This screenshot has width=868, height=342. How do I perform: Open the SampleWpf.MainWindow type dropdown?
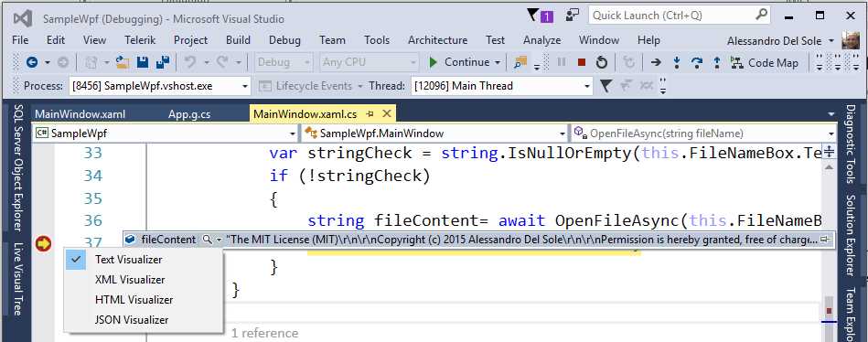click(434, 134)
